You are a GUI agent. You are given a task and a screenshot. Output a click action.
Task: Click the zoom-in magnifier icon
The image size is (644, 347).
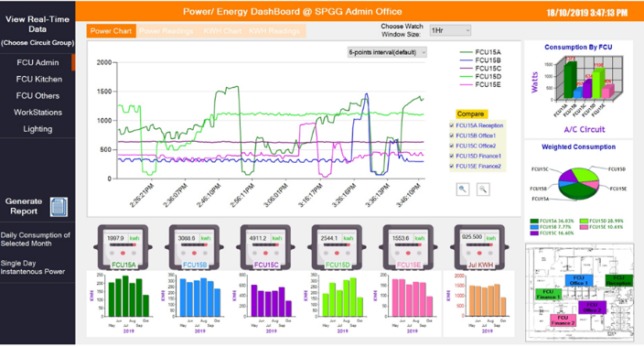tap(463, 190)
